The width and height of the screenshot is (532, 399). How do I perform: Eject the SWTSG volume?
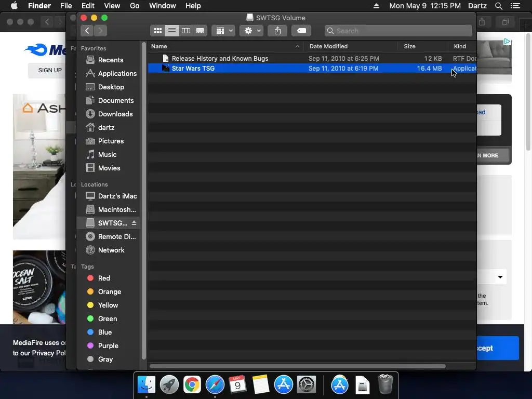[134, 223]
